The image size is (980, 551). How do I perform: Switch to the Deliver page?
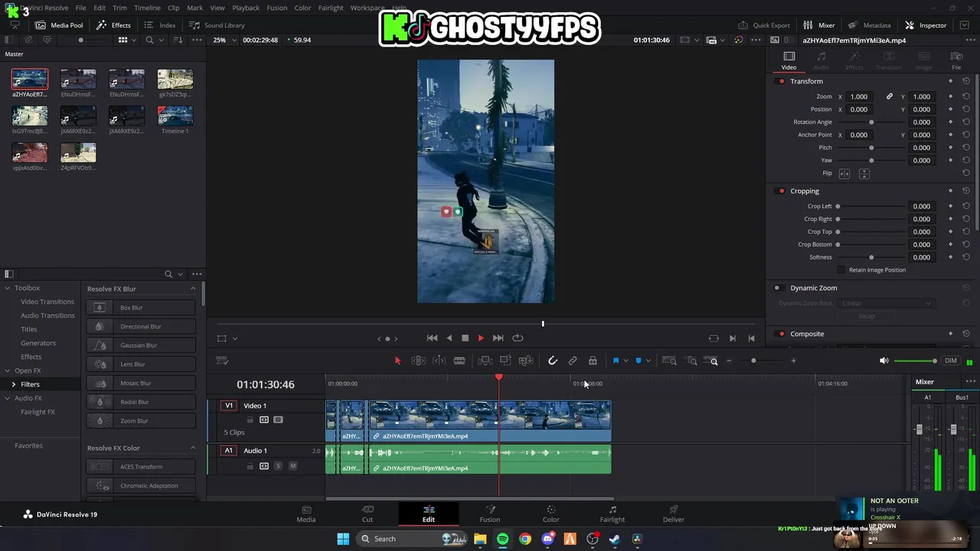(674, 514)
